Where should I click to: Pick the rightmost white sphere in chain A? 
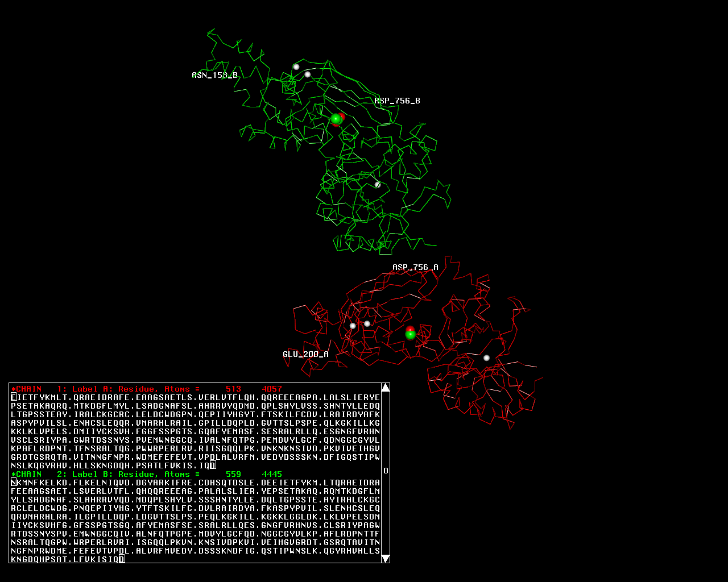(486, 357)
